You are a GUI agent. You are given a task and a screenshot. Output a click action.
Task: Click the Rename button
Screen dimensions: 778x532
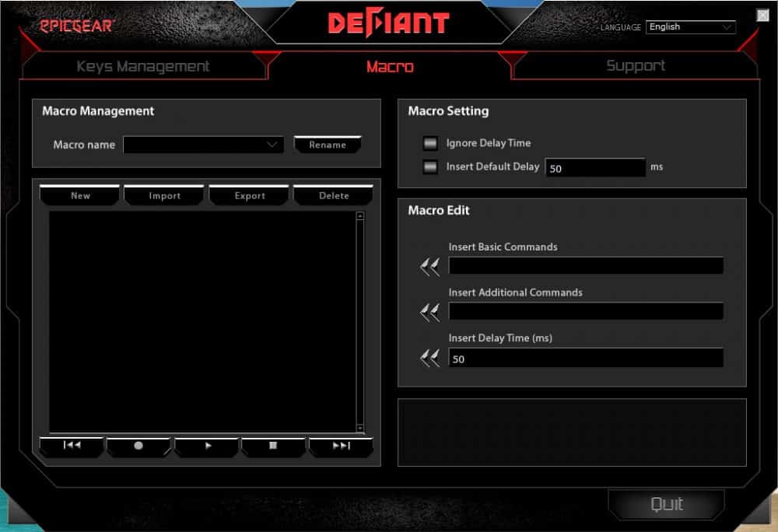click(x=328, y=145)
